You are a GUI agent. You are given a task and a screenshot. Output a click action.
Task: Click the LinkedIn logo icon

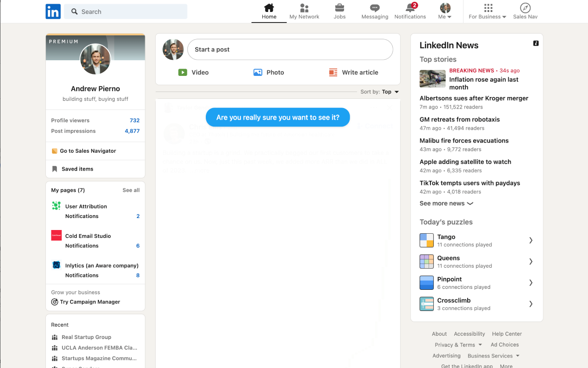[x=53, y=11]
